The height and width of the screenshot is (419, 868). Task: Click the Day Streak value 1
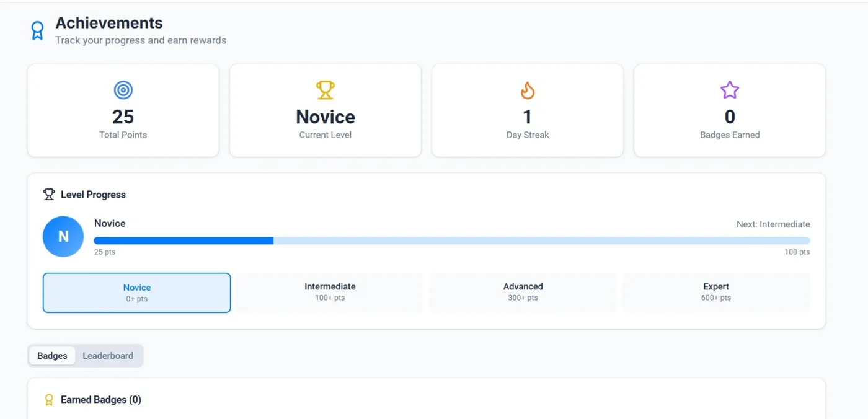pyautogui.click(x=528, y=117)
